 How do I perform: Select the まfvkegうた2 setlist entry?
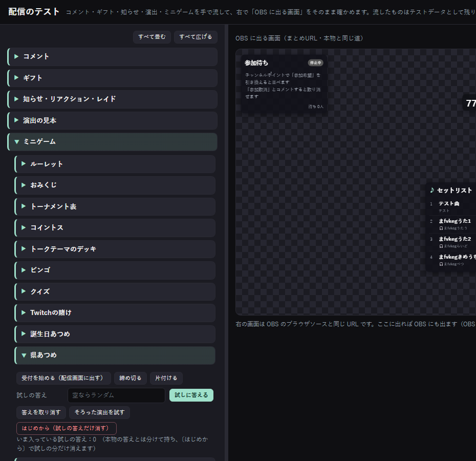tap(455, 239)
